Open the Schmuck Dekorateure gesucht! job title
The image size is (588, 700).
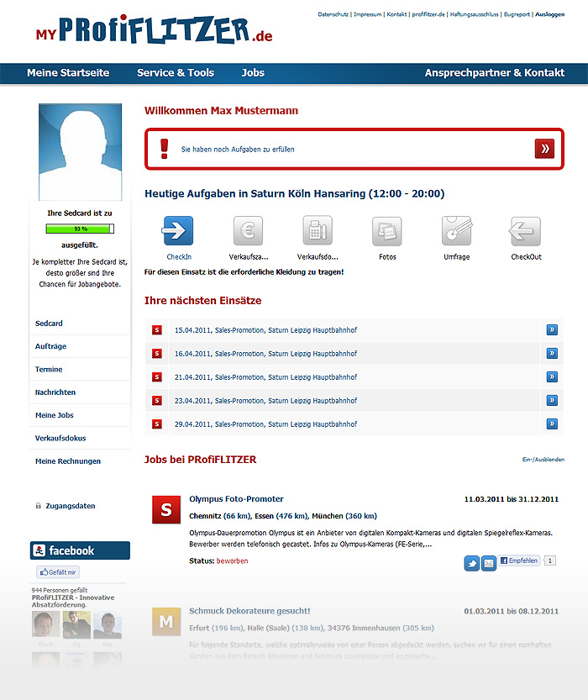249,611
